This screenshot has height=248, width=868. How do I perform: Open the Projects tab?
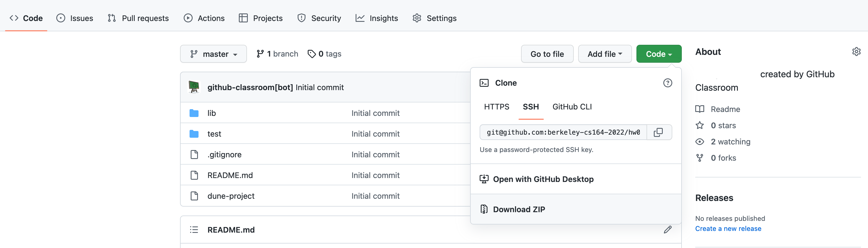pos(261,18)
